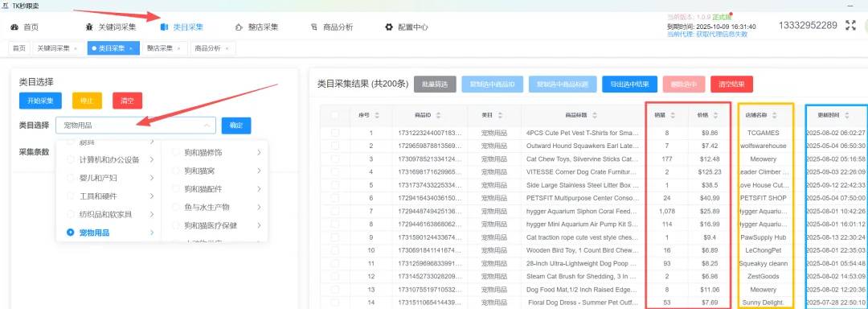Sort table by 序号 column arrows

[378, 115]
